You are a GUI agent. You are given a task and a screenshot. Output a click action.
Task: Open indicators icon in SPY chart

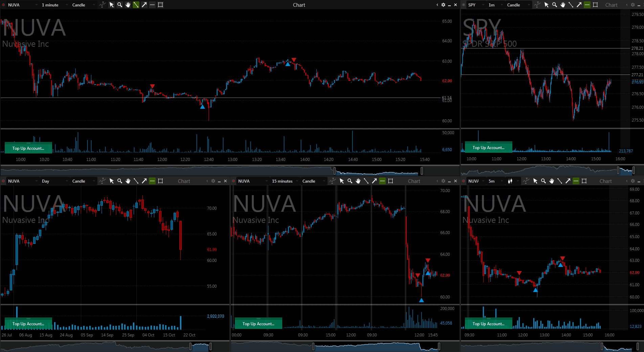[x=537, y=5]
